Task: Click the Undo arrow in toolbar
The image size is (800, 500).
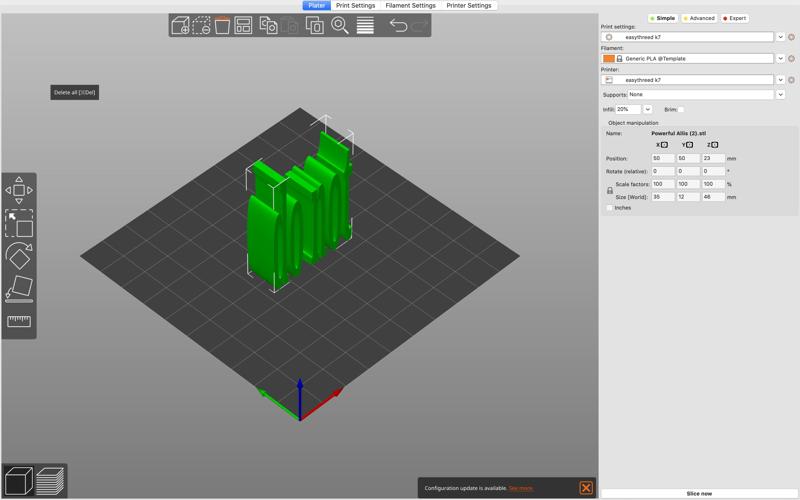Action: (x=398, y=26)
